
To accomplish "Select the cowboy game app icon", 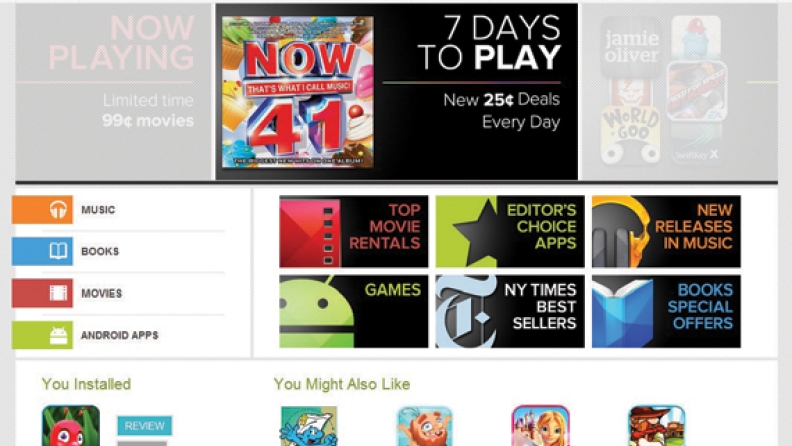I will coord(657,426).
